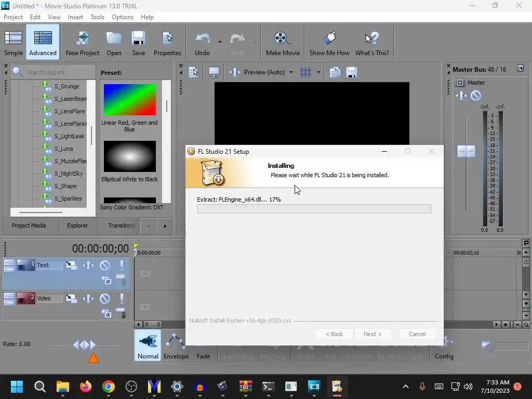532x399 pixels.
Task: Activate What's This help
Action: [x=372, y=43]
